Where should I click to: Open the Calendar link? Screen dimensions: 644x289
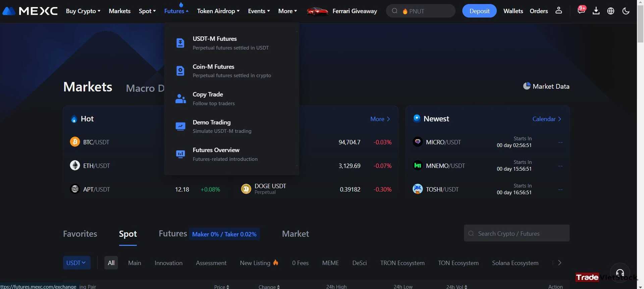click(x=547, y=119)
